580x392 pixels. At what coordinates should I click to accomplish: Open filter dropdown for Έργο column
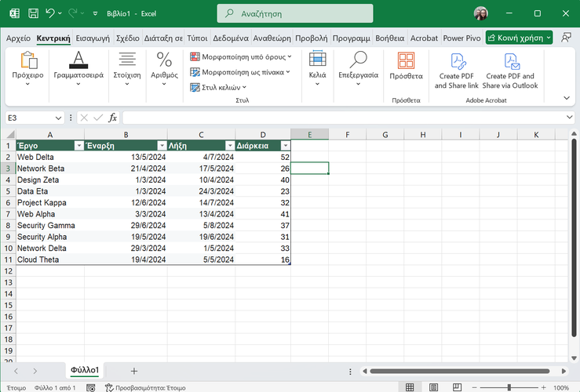tap(78, 146)
